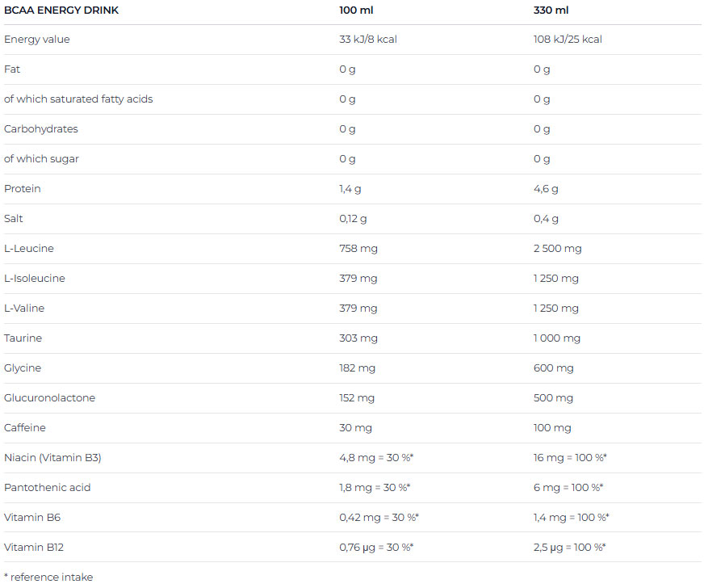
Task: Click the Vitamin B12 value "2,5 µg = 100 %*"
Action: point(570,548)
